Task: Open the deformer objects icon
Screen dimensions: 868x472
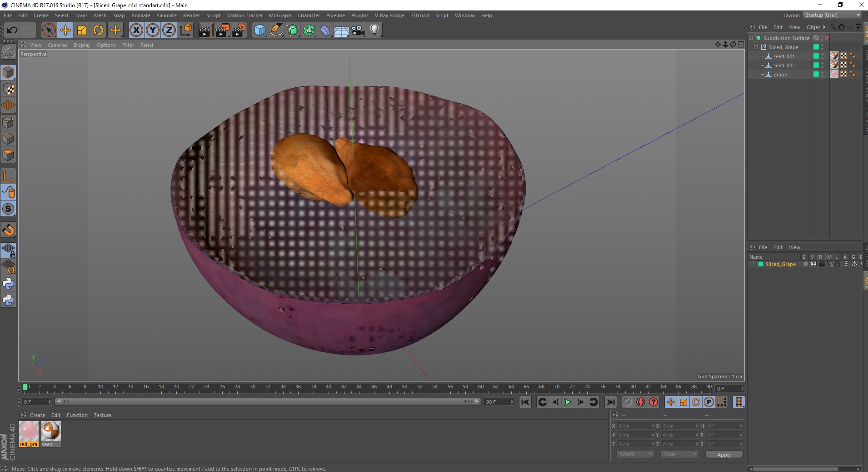Action: 325,30
